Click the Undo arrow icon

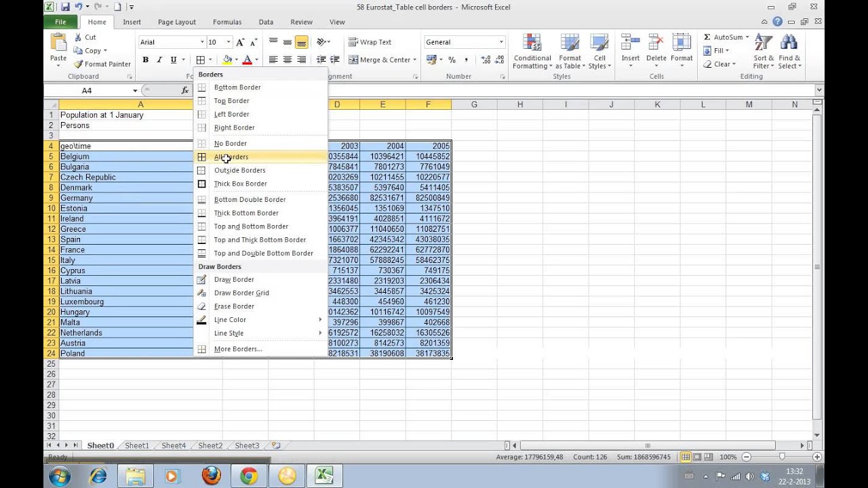(x=79, y=7)
